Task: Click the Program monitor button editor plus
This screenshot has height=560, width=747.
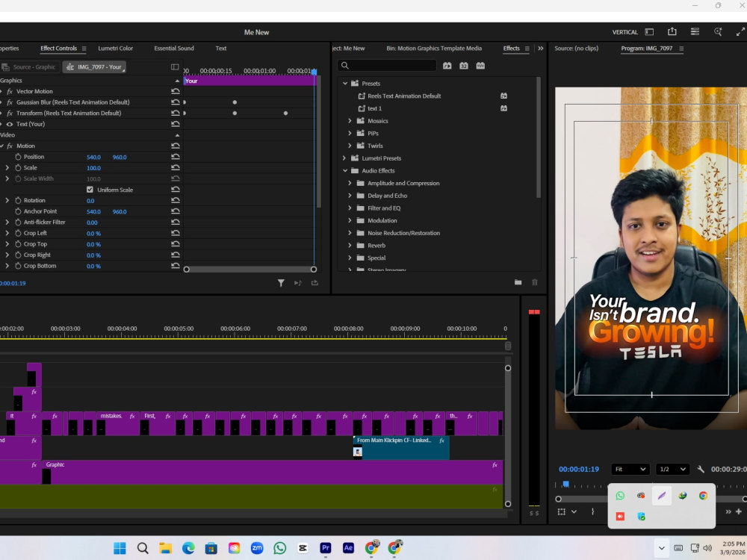Action: click(x=739, y=511)
